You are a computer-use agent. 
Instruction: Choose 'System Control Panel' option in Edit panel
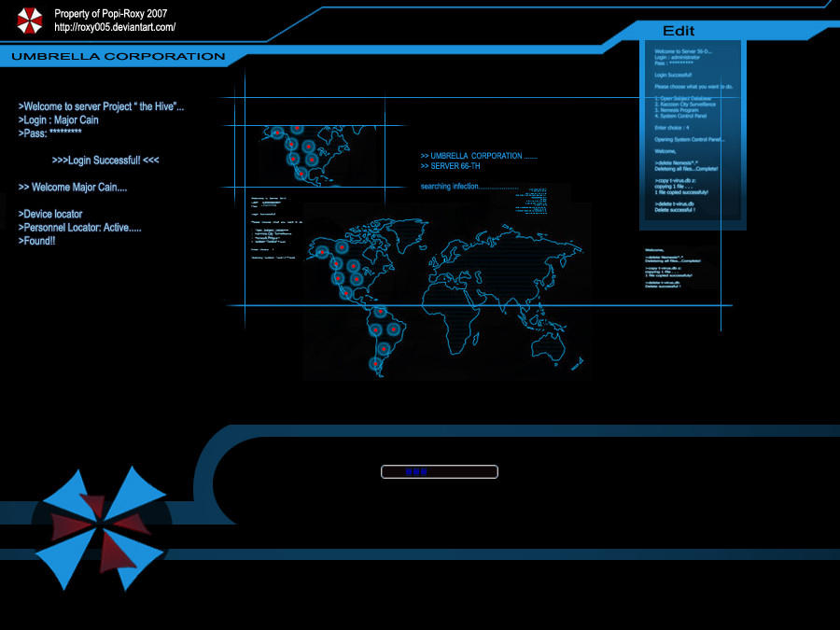coord(680,116)
